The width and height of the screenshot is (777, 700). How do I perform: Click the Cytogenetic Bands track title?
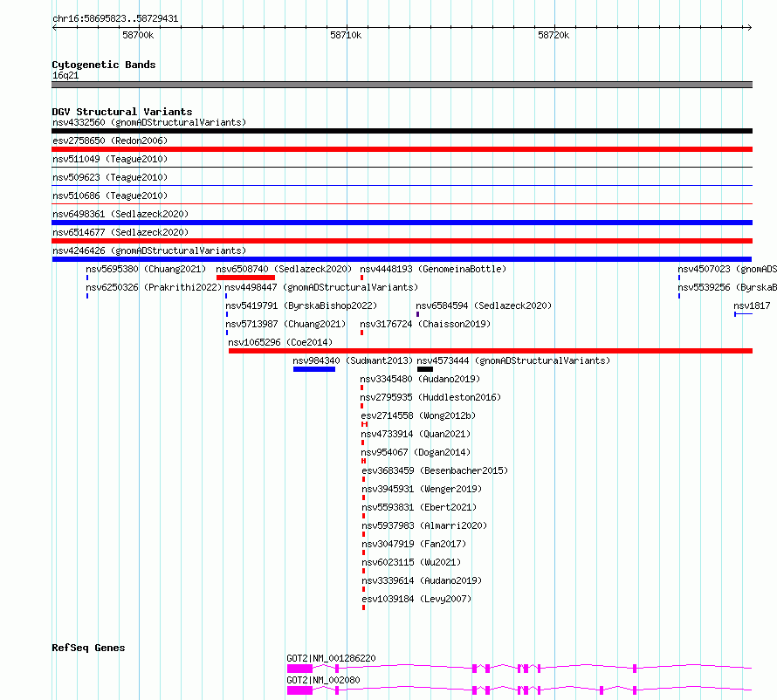[104, 65]
